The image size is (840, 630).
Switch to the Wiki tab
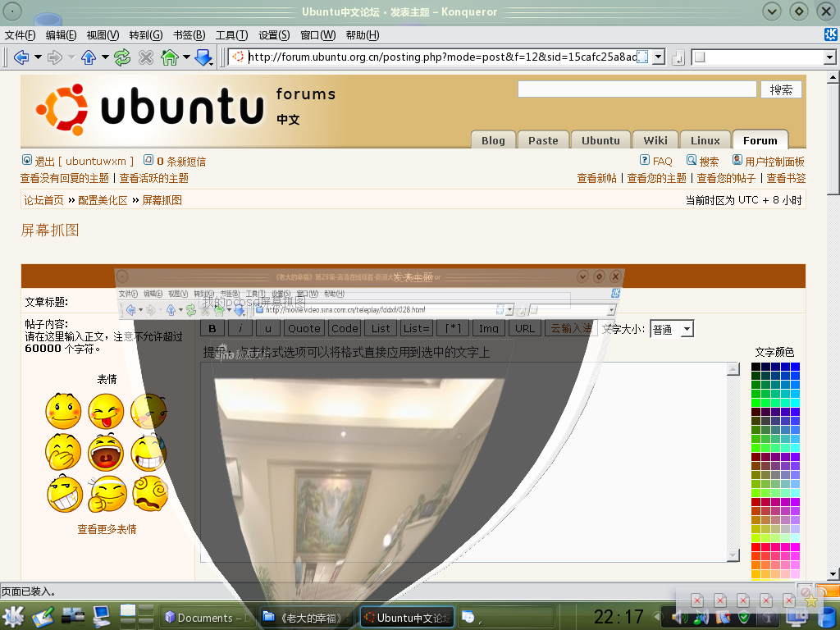[655, 139]
